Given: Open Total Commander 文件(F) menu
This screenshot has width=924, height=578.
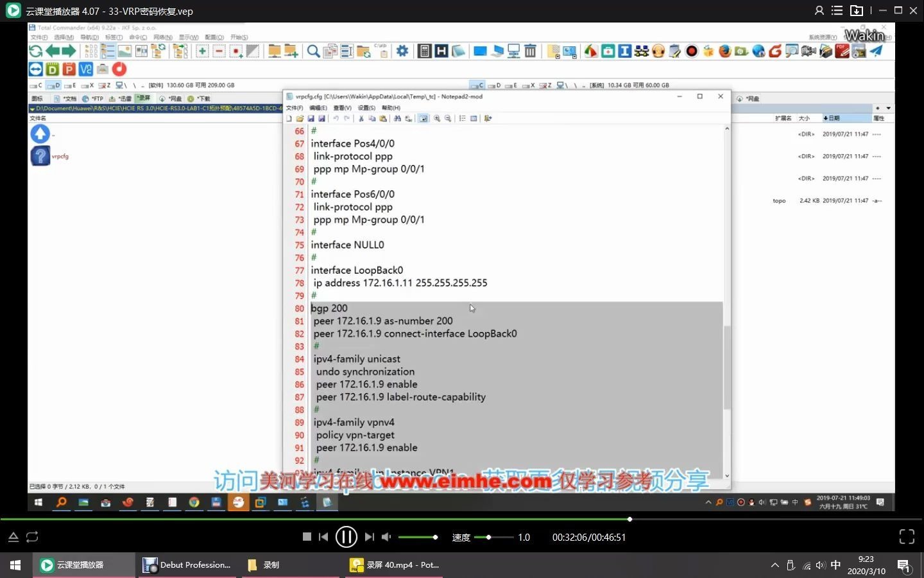Looking at the screenshot, I should [x=39, y=37].
